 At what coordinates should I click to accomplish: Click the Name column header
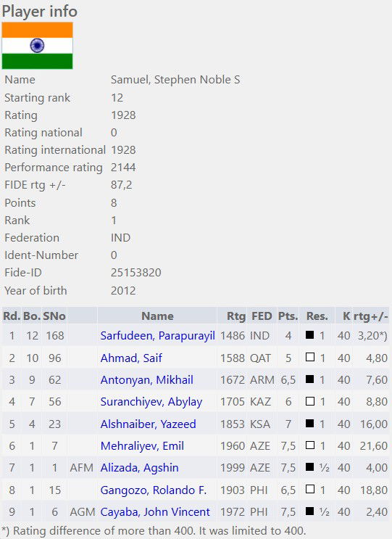(x=157, y=316)
